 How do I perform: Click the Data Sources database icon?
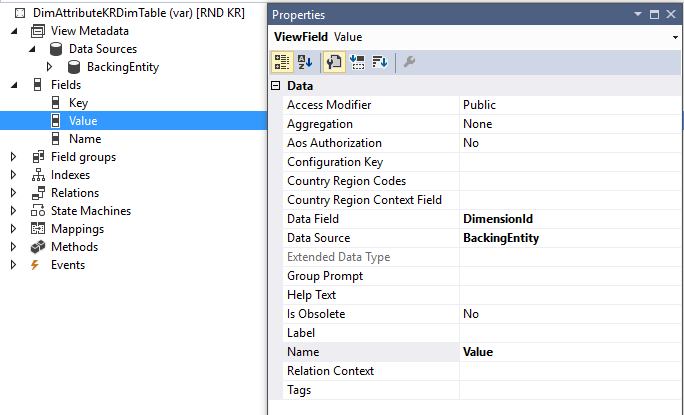click(56, 49)
